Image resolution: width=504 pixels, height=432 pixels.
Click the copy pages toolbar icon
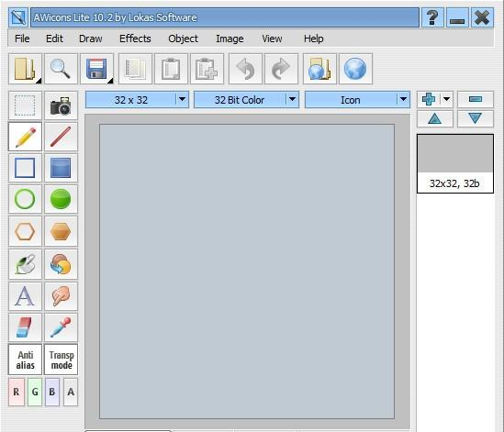pyautogui.click(x=135, y=69)
